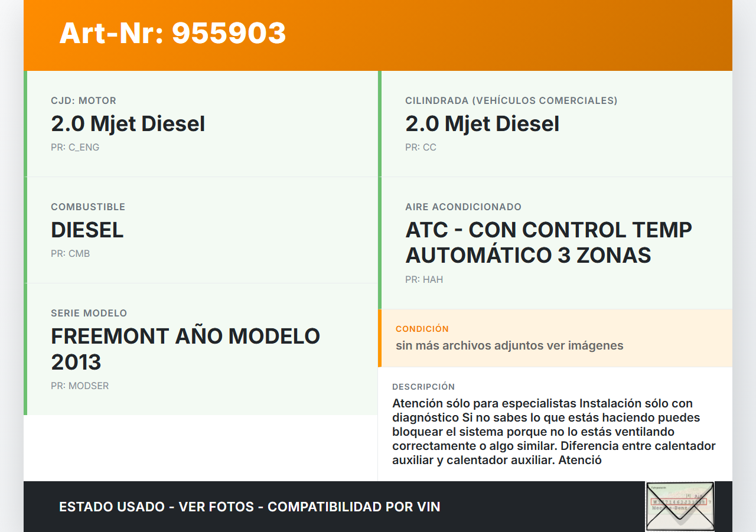Click the envelope VIN icon in footer

click(680, 506)
